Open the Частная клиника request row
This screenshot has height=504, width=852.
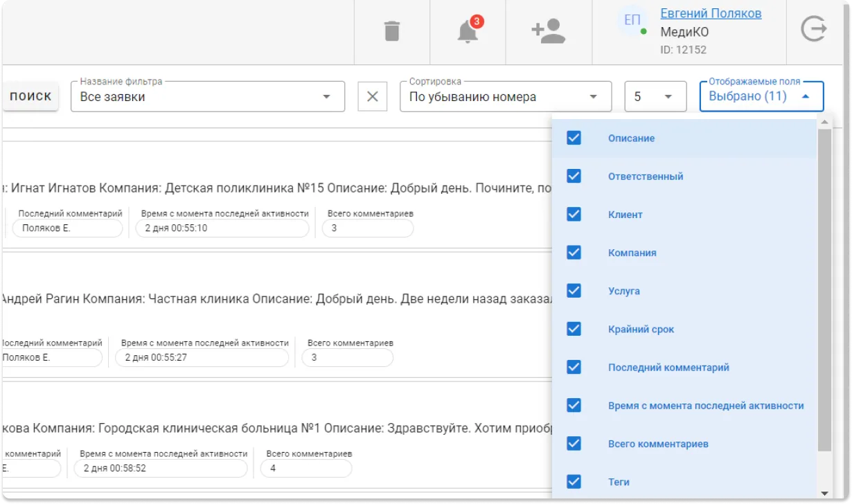(277, 316)
